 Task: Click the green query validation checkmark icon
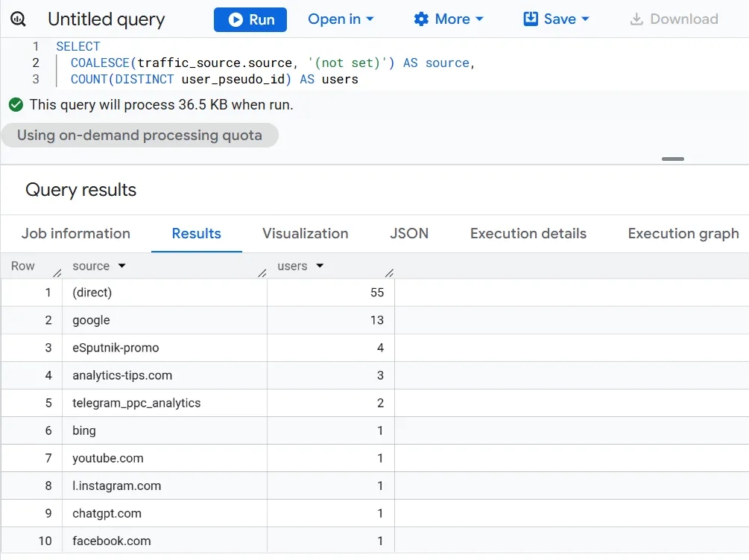[16, 104]
